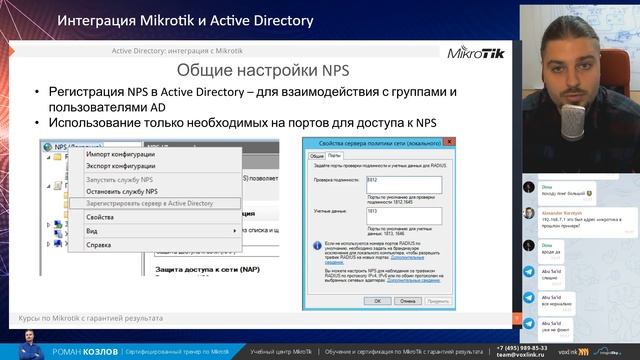Click the 'Проверка подлинности' field label
Image resolution: width=640 pixels, height=360 pixels.
[336, 180]
